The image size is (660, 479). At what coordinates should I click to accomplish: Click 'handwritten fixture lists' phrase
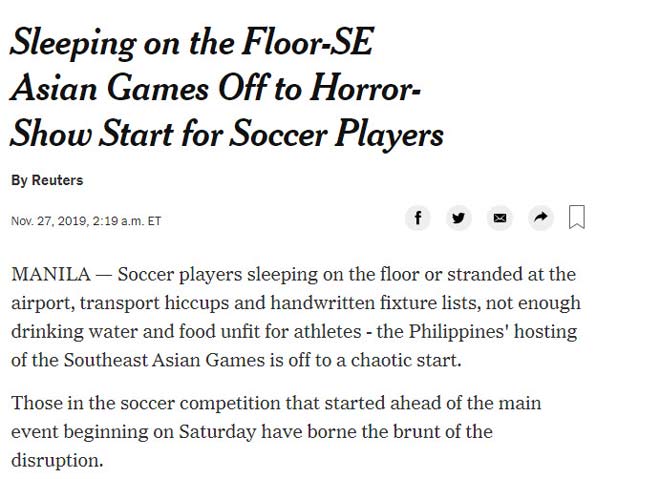click(373, 303)
